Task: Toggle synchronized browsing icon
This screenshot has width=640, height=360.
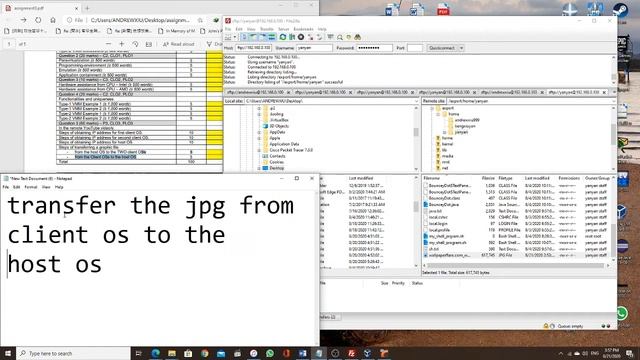Action: point(349,37)
